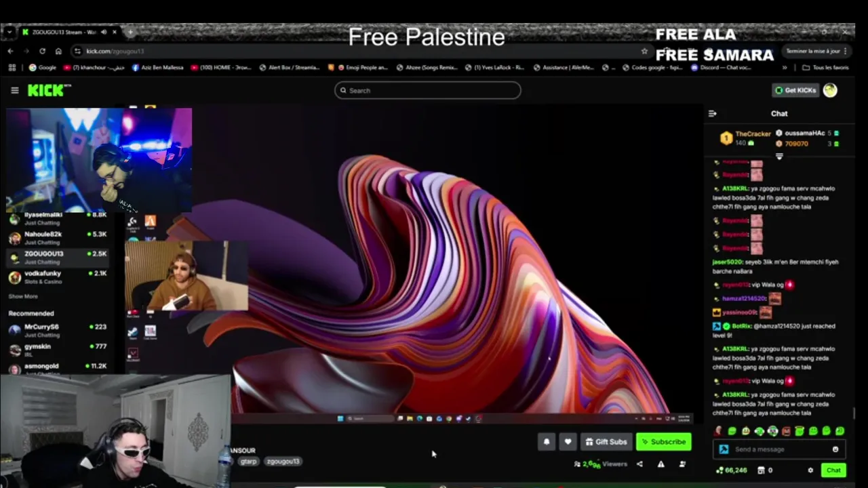
Task: Click Windows Start in streamed desktop taskbar
Action: [340, 419]
